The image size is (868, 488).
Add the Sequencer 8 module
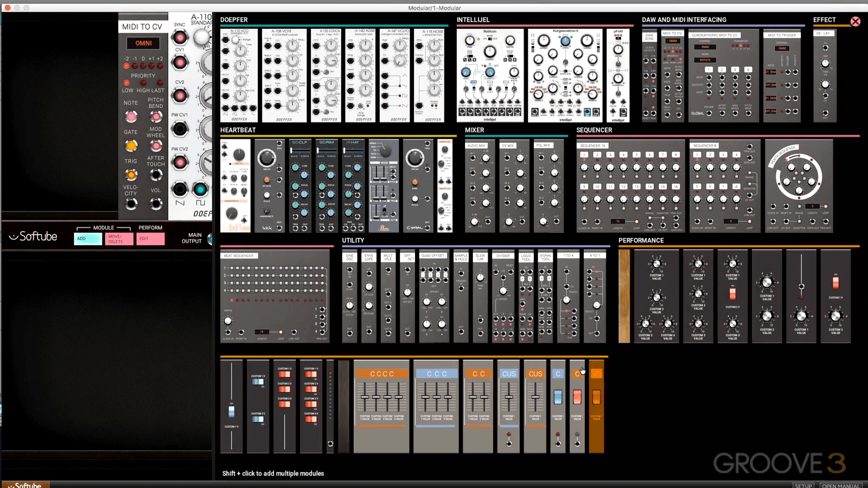point(724,186)
